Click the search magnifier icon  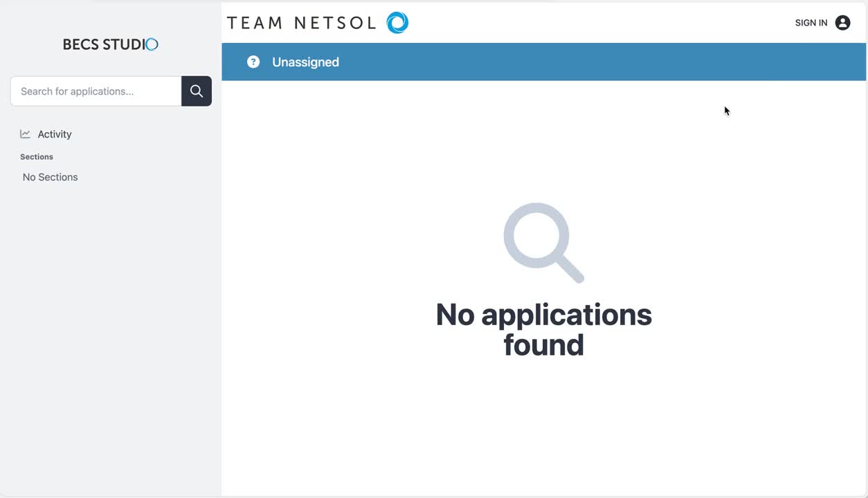coord(196,91)
